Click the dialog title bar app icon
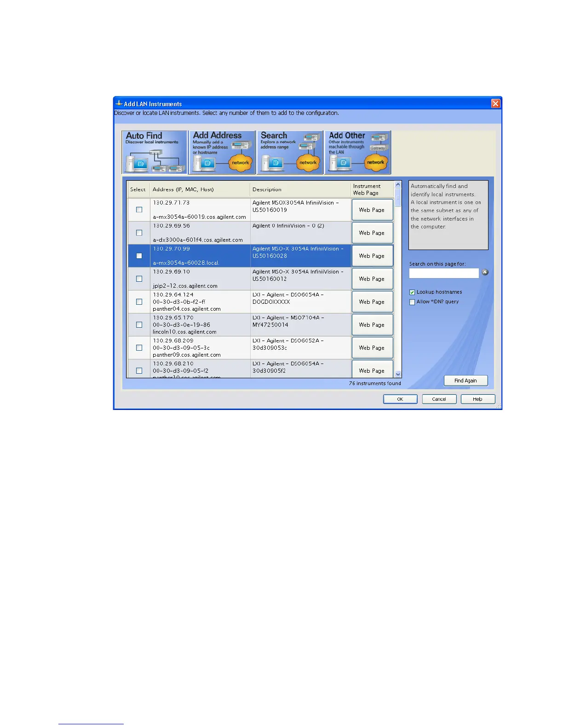The height and width of the screenshot is (728, 563). [119, 103]
